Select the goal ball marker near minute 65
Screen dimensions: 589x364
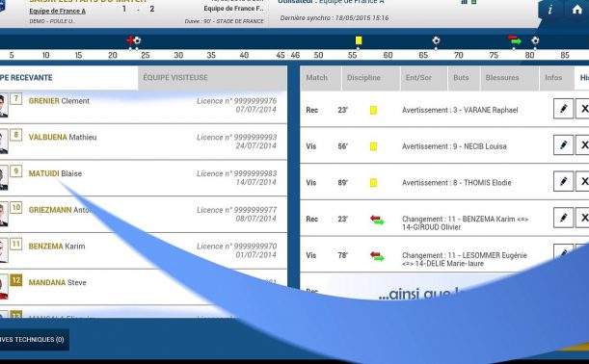436,40
